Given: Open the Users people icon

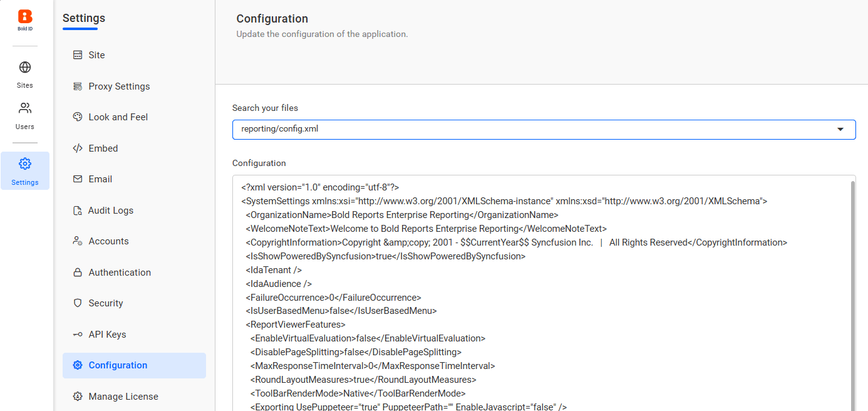Looking at the screenshot, I should point(25,108).
